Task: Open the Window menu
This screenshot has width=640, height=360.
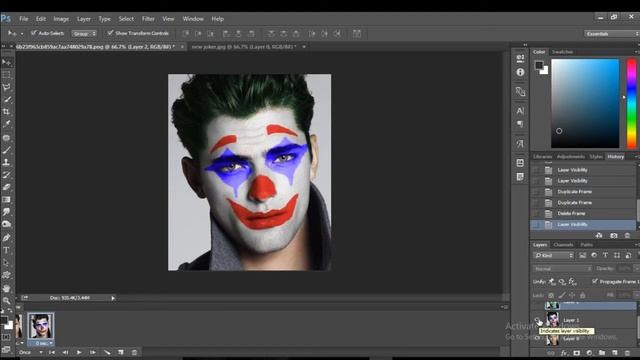Action: [x=193, y=19]
